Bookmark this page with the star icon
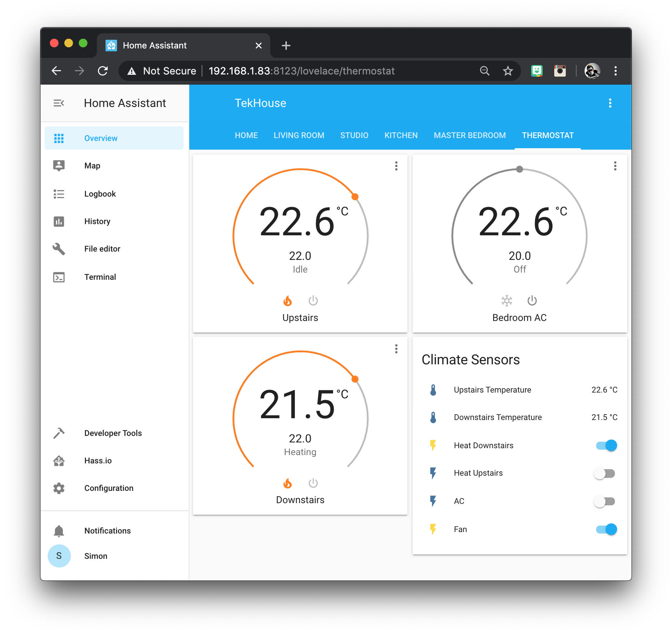The image size is (672, 634). click(508, 71)
